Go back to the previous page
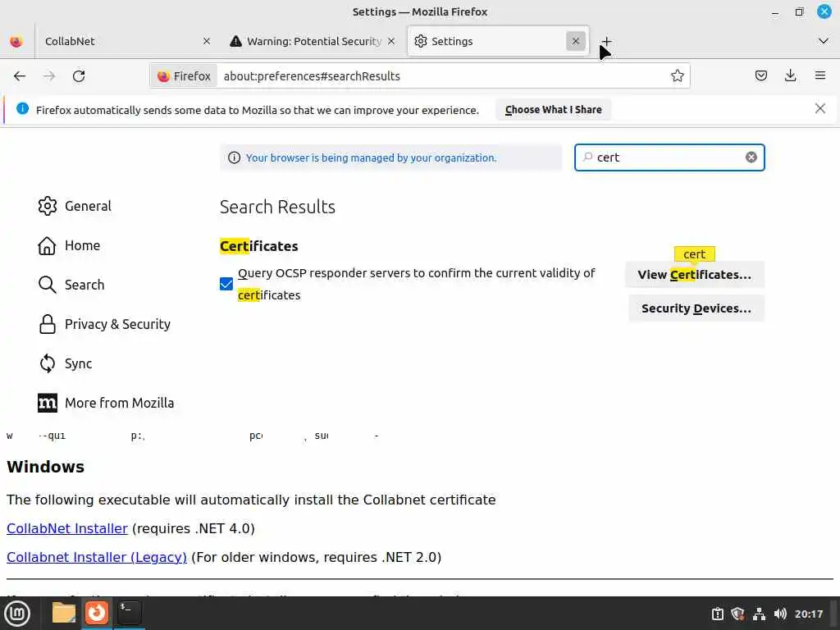The height and width of the screenshot is (630, 840). pos(20,76)
